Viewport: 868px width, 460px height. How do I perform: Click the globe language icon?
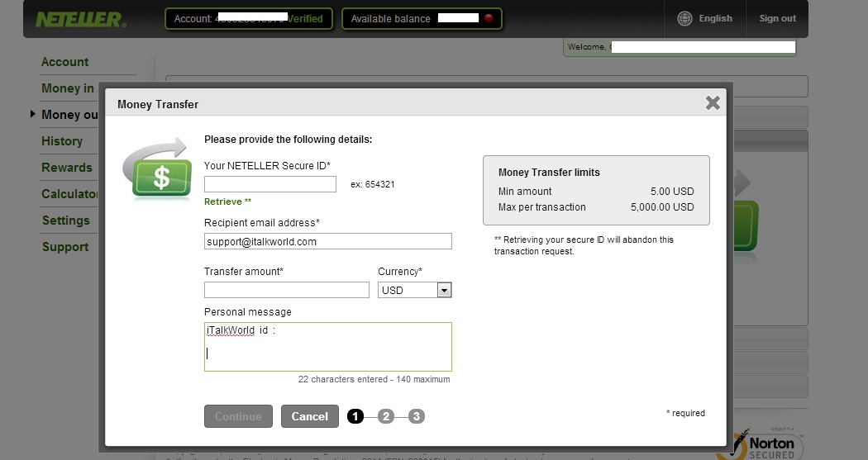pyautogui.click(x=684, y=18)
